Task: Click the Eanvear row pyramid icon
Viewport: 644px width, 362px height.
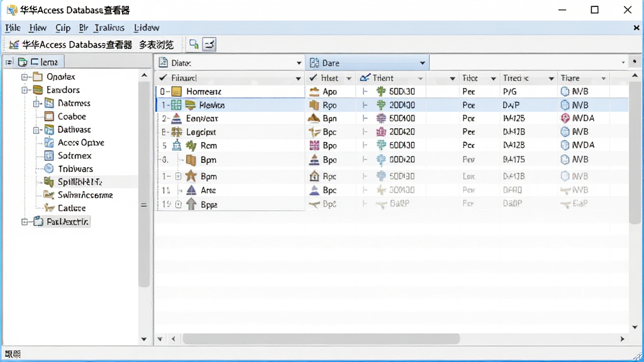Action: tap(177, 118)
